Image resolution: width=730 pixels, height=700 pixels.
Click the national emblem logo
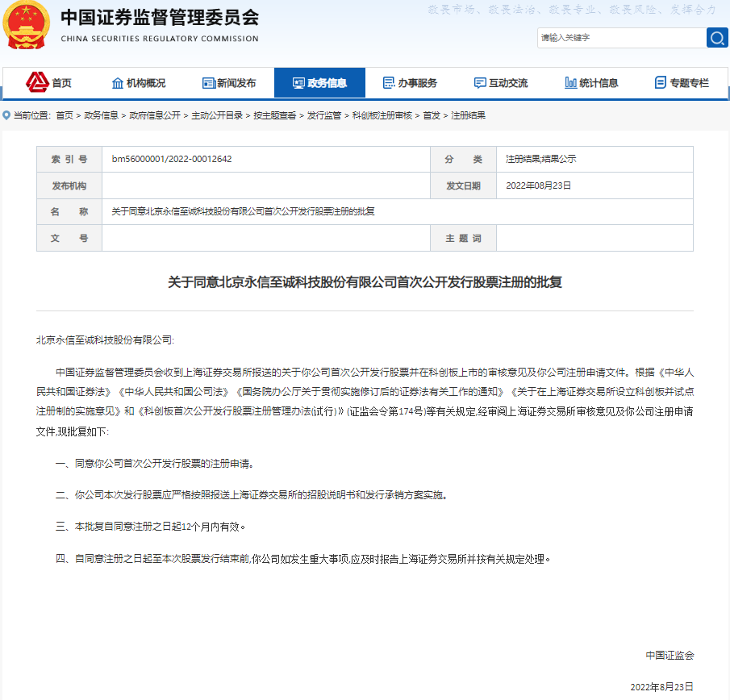pyautogui.click(x=26, y=25)
